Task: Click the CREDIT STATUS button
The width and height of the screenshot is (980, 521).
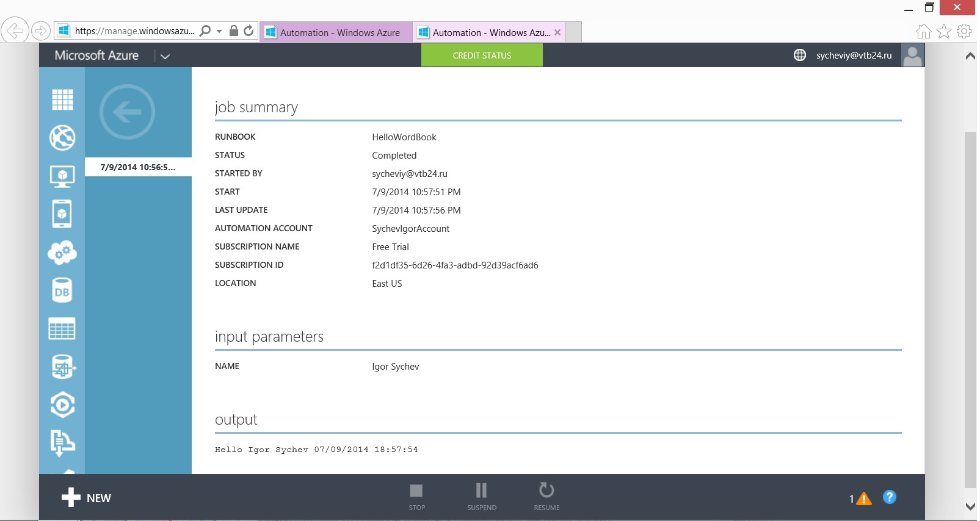Action: tap(482, 56)
